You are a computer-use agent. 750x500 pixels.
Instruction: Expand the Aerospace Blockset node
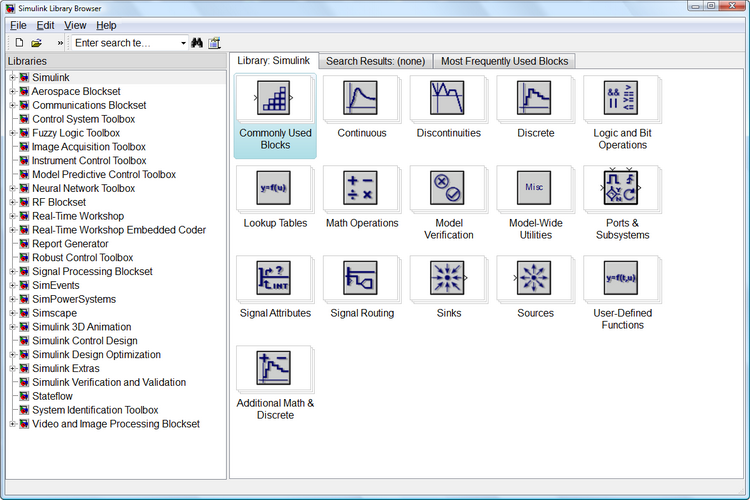click(x=13, y=91)
